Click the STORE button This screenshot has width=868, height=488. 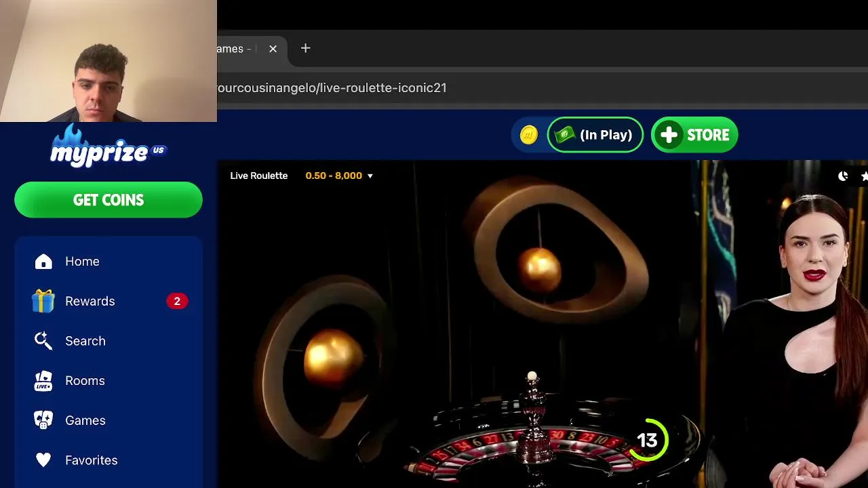coord(694,135)
